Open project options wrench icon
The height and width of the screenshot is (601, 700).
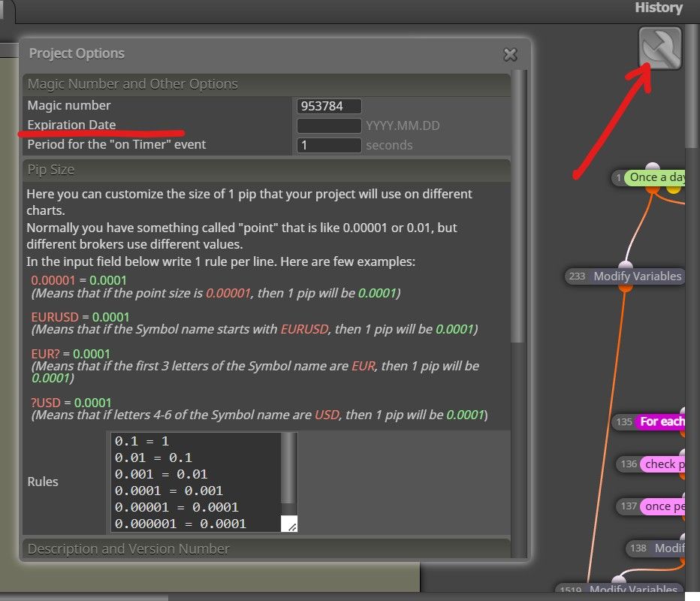(660, 48)
